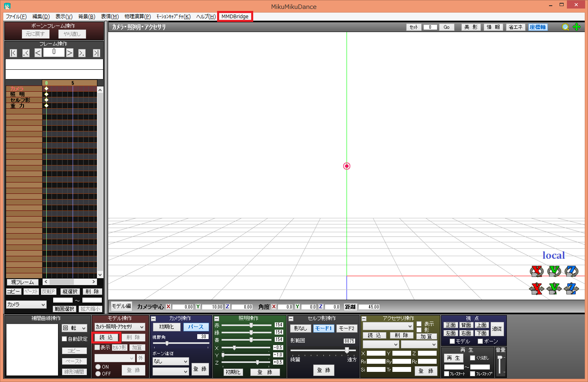This screenshot has width=588, height=382.
Task: Toggle the 自動設定 checkbox
Action: (64, 339)
